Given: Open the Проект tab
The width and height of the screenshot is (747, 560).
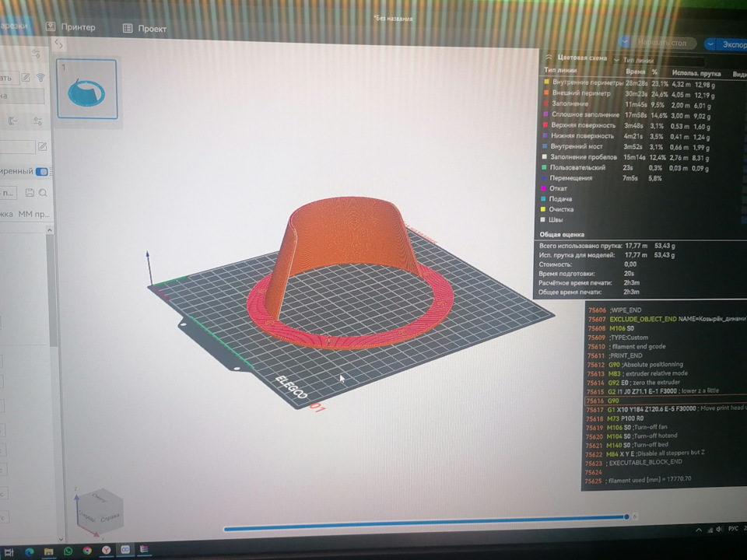Looking at the screenshot, I should [145, 29].
